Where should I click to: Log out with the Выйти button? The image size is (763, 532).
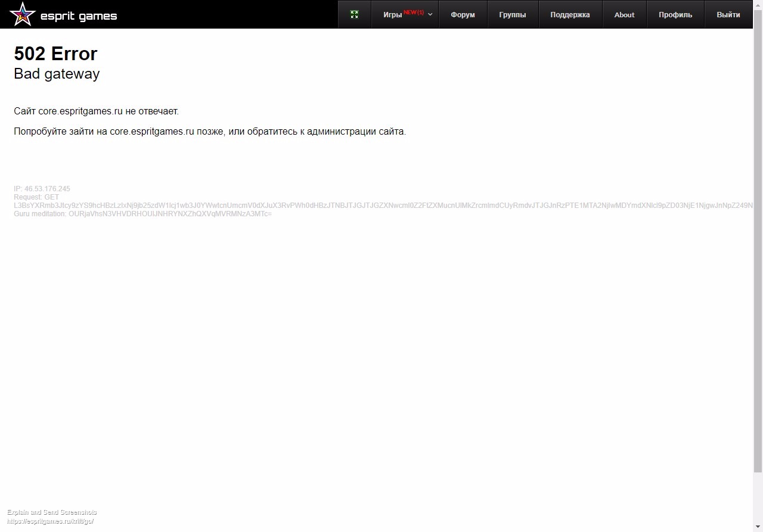(x=728, y=15)
